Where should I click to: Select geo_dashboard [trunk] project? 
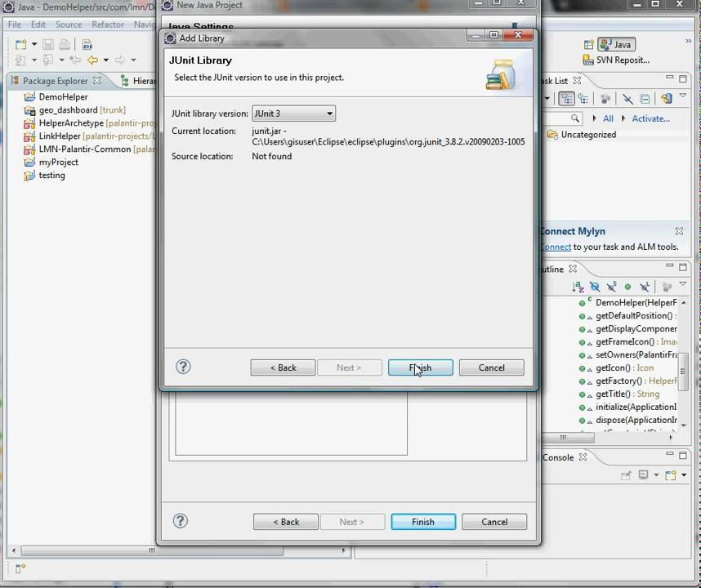[75, 110]
